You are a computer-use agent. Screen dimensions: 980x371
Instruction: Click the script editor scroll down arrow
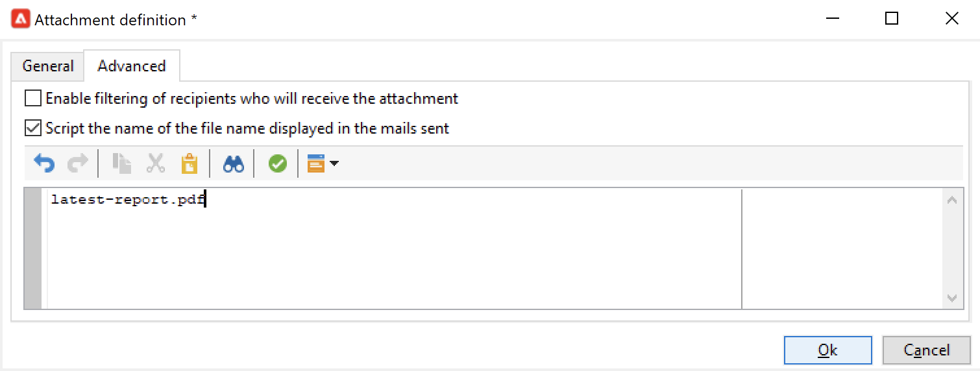coord(952,298)
